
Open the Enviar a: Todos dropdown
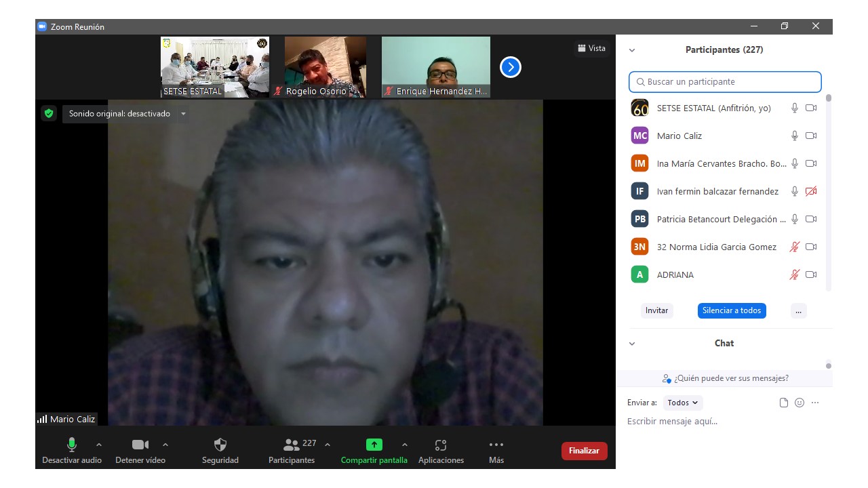[683, 403]
